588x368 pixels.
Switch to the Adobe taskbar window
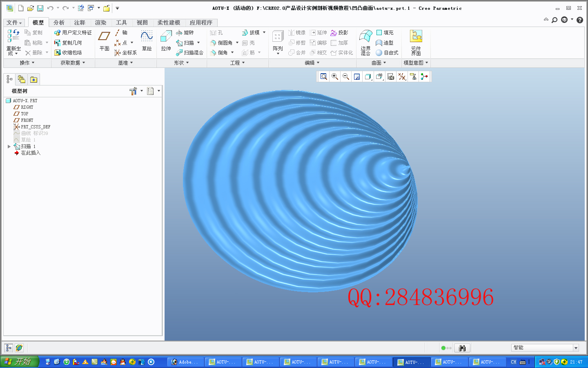185,362
